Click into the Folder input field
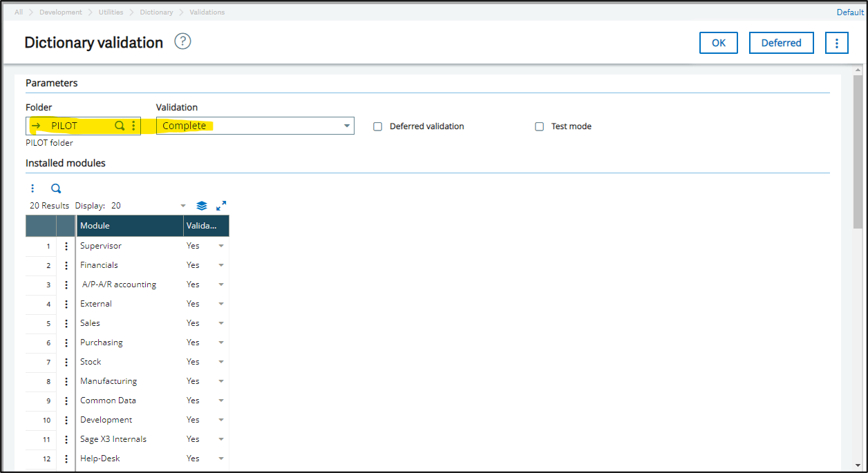 79,126
